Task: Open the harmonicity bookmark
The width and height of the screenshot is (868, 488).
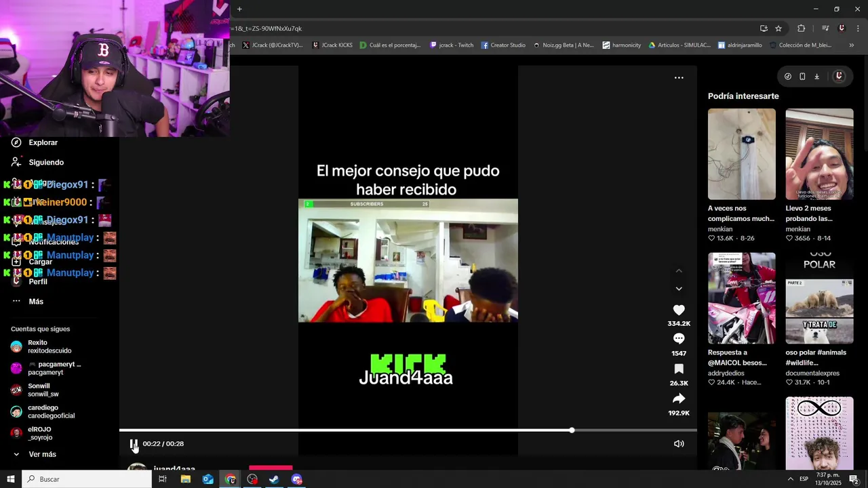Action: [x=622, y=45]
